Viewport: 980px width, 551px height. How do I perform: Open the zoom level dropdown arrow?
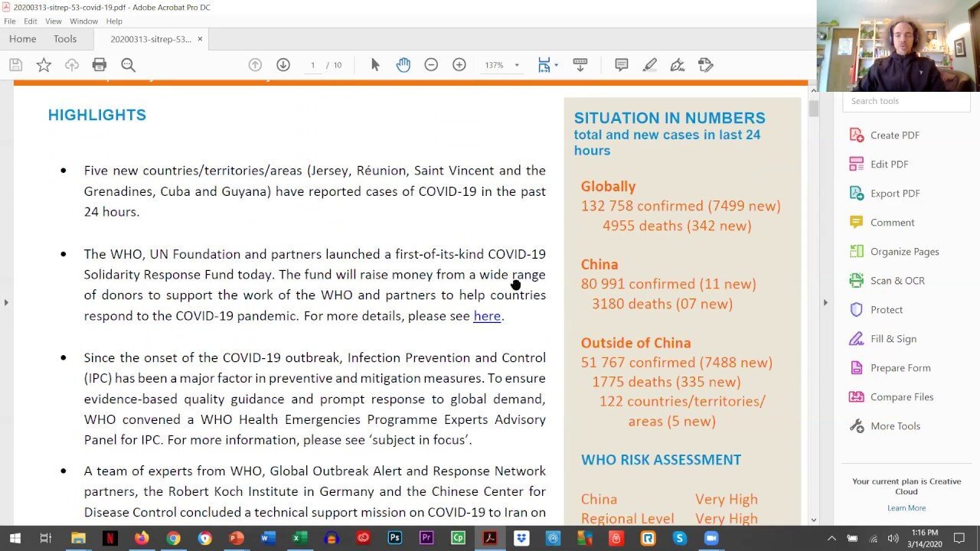[x=517, y=65]
